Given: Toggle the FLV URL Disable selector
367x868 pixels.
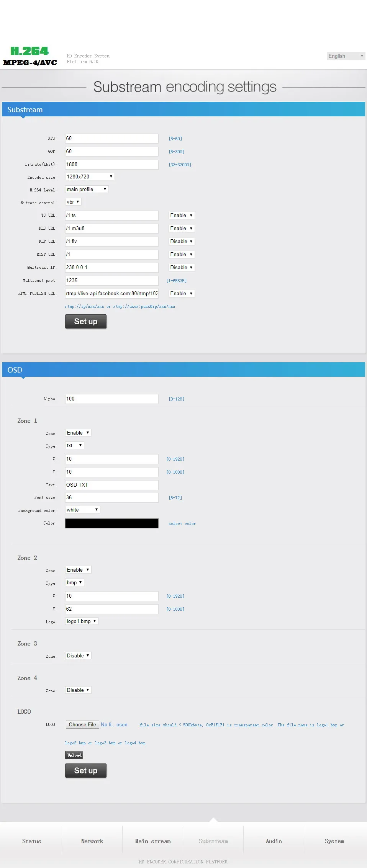Looking at the screenshot, I should [182, 242].
